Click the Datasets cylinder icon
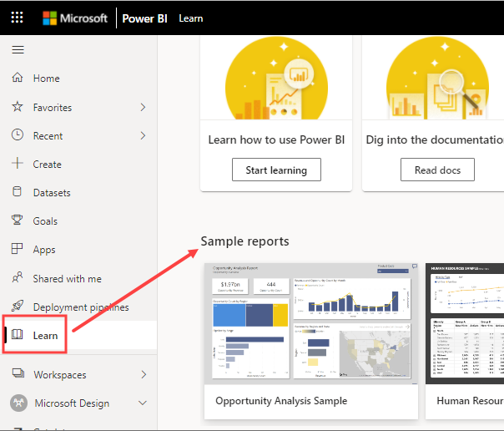Image resolution: width=504 pixels, height=431 pixels. [17, 192]
